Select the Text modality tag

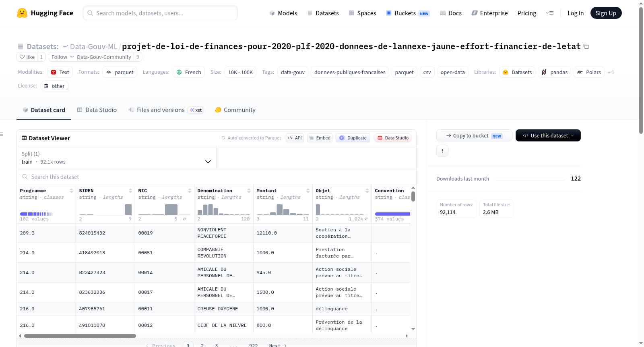[x=60, y=72]
